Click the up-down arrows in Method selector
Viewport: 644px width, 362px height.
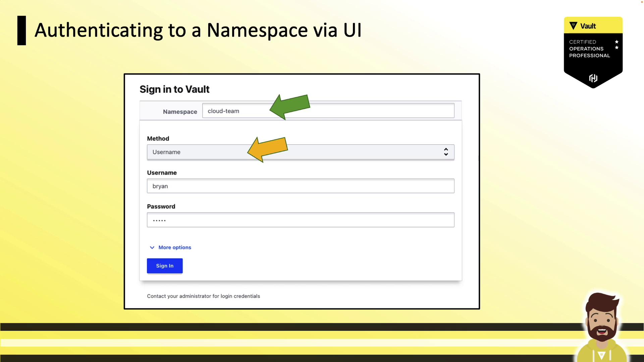coord(446,152)
